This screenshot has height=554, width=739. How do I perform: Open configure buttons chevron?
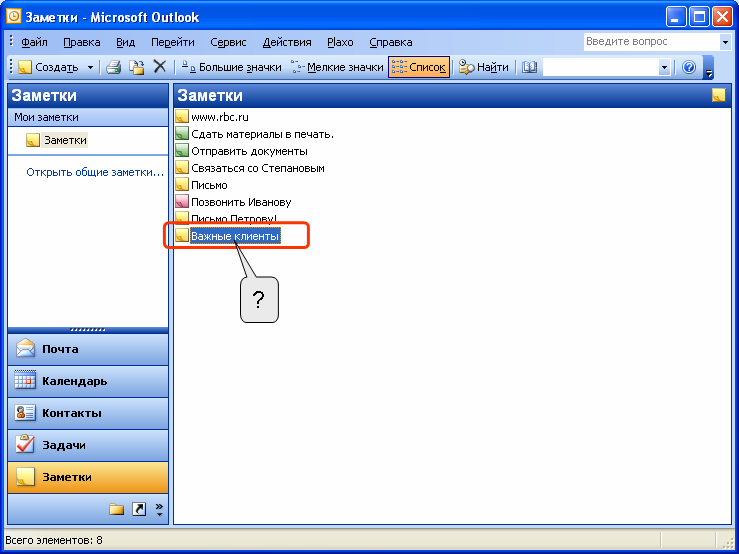159,509
